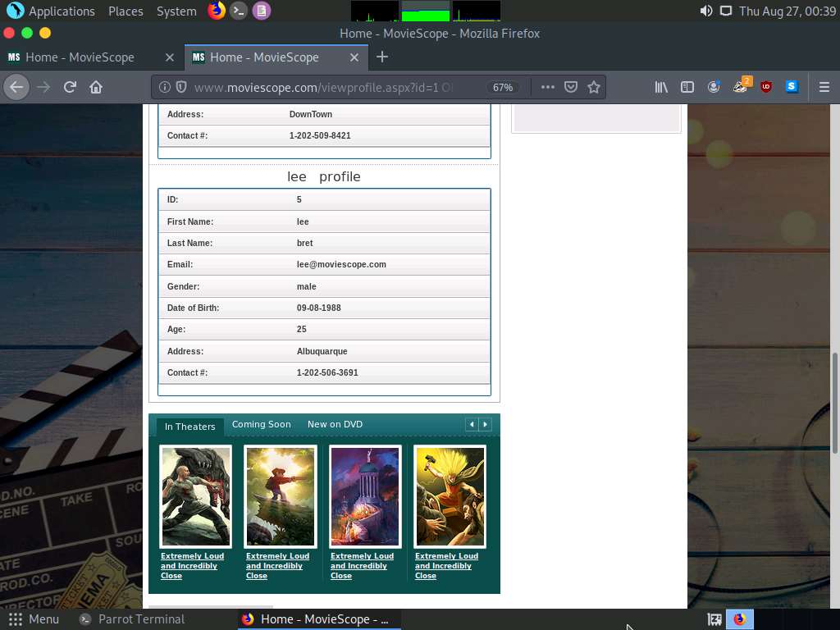This screenshot has width=840, height=630.
Task: Toggle the sidebar panel in Firefox
Action: 687,87
